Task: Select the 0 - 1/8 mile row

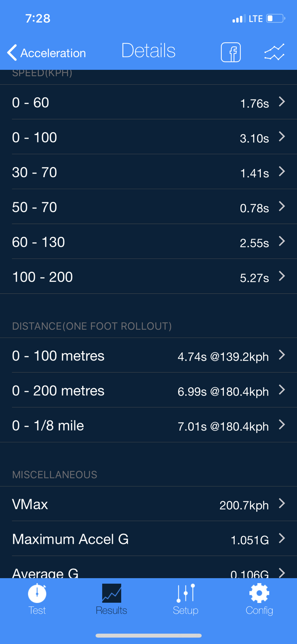Action: [148, 426]
